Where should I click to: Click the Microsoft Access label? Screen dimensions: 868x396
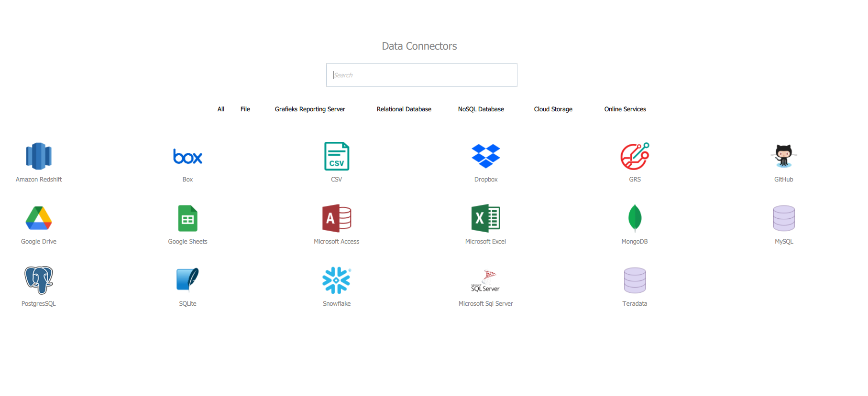(x=337, y=242)
